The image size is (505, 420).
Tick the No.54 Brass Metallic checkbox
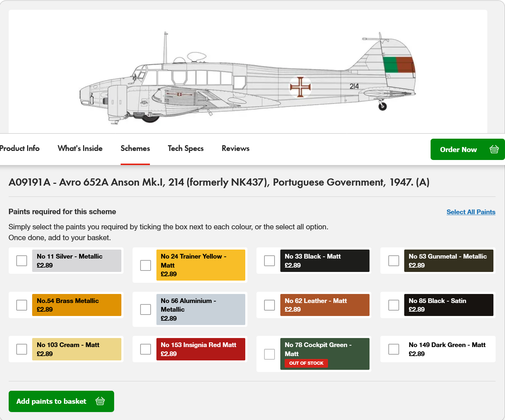pos(22,305)
